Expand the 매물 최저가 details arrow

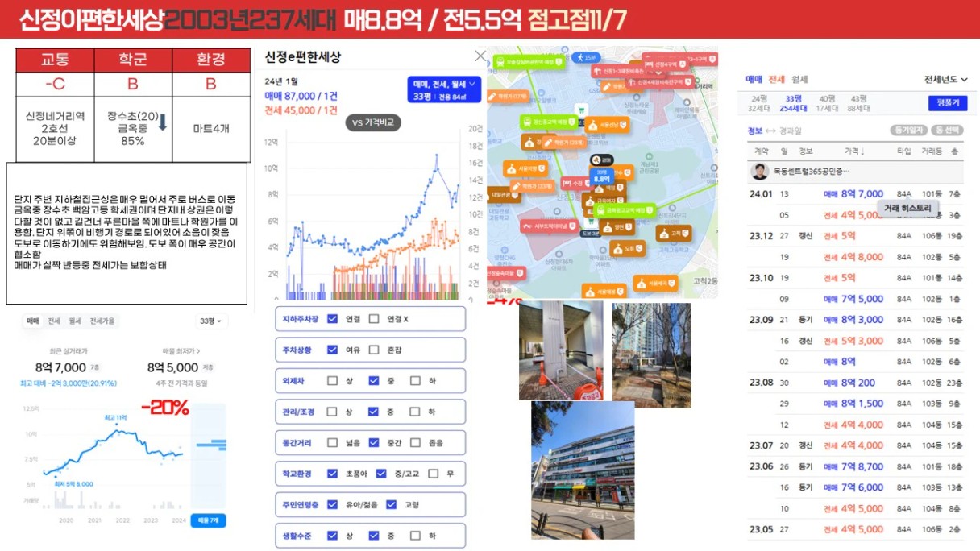[x=198, y=352]
